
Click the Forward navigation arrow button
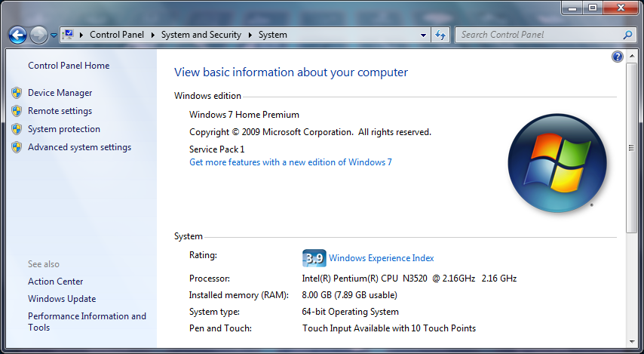tap(39, 35)
